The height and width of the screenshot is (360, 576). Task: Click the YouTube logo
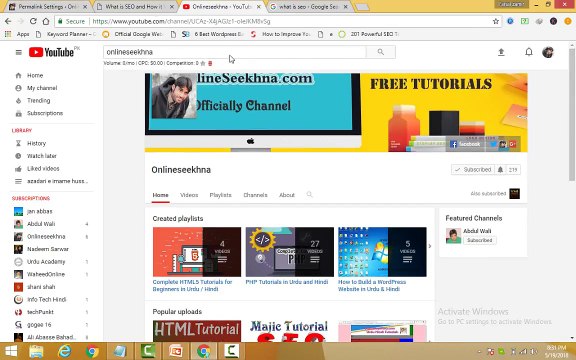tap(51, 53)
